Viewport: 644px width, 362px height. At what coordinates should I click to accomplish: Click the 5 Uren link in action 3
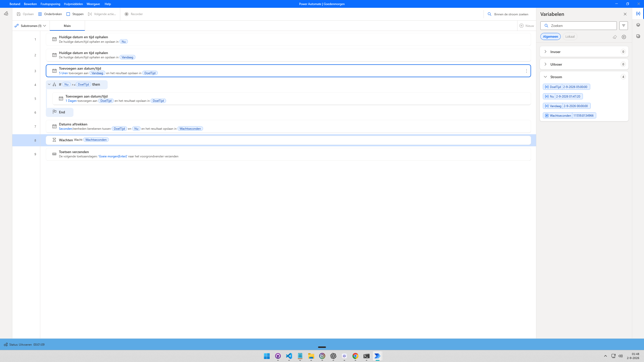[63, 73]
